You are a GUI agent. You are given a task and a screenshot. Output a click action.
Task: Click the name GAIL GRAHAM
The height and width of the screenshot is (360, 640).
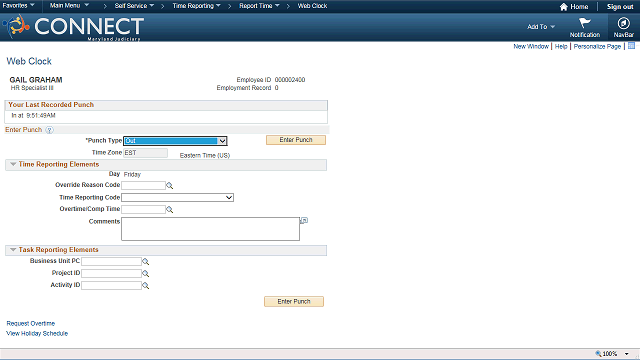click(x=36, y=80)
